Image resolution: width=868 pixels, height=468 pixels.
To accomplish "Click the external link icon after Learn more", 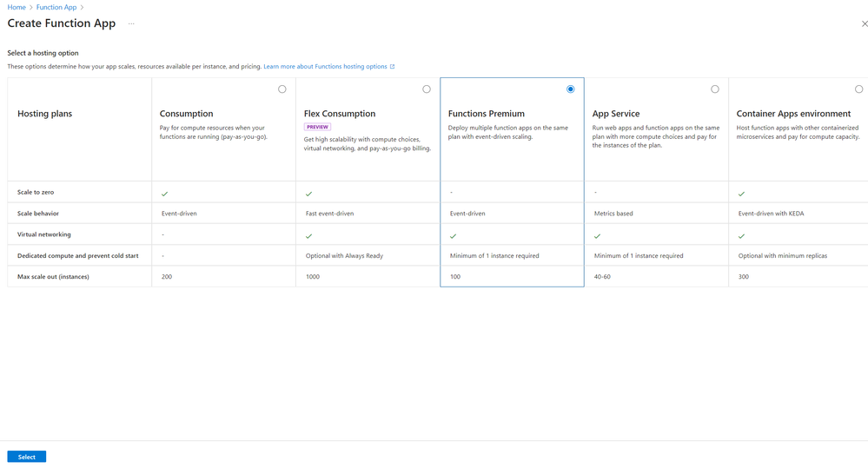I will click(393, 66).
